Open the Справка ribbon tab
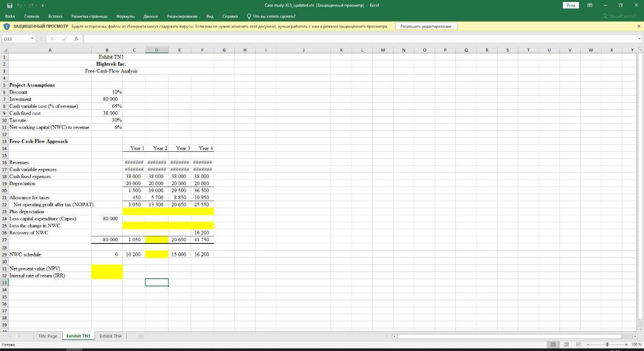Viewport: 644px width, 351px height. point(230,17)
